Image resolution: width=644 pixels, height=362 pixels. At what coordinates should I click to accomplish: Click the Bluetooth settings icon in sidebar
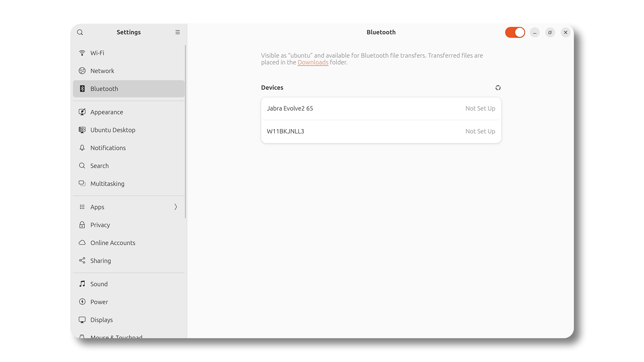click(x=82, y=88)
